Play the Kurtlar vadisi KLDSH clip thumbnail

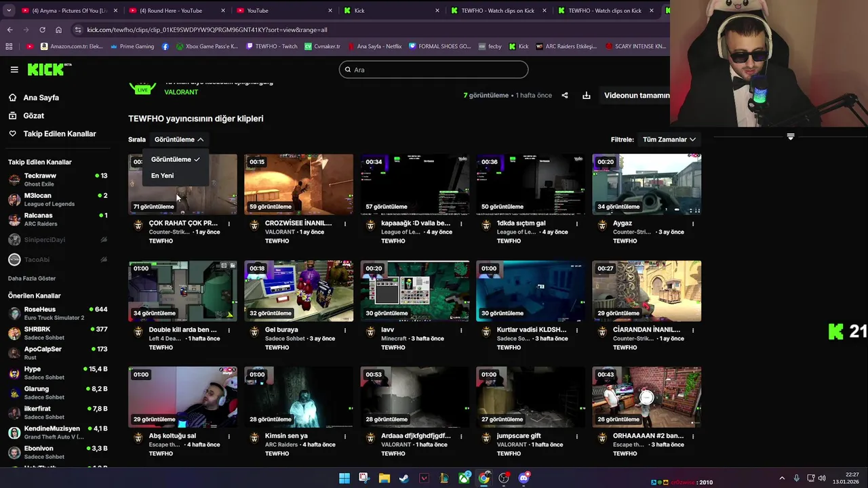(x=530, y=291)
